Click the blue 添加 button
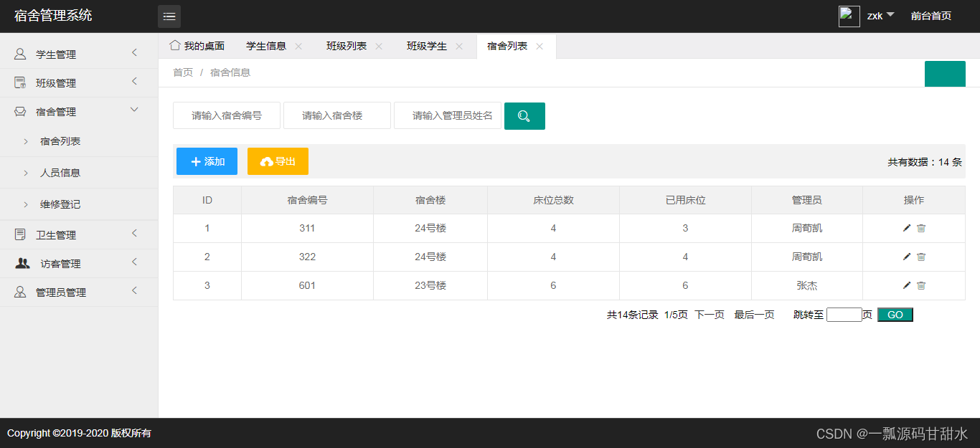The width and height of the screenshot is (980, 448). 207,161
